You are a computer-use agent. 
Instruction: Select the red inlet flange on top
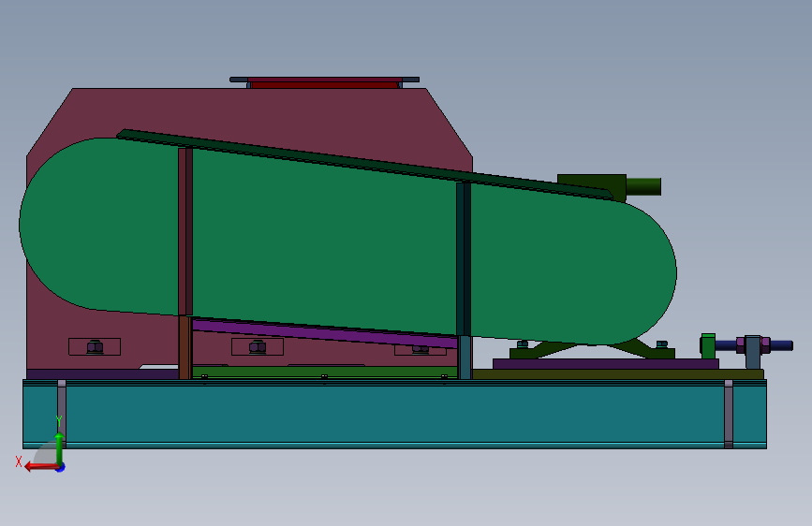(x=325, y=83)
